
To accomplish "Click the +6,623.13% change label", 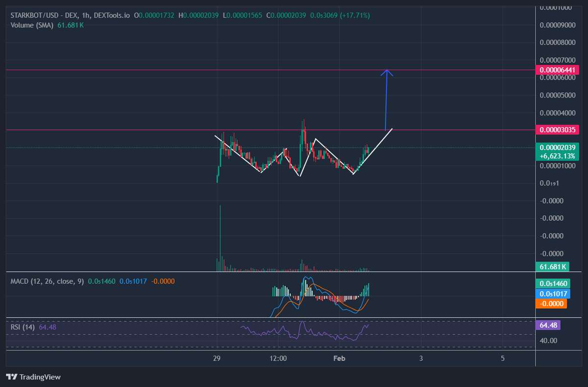I will pyautogui.click(x=558, y=156).
